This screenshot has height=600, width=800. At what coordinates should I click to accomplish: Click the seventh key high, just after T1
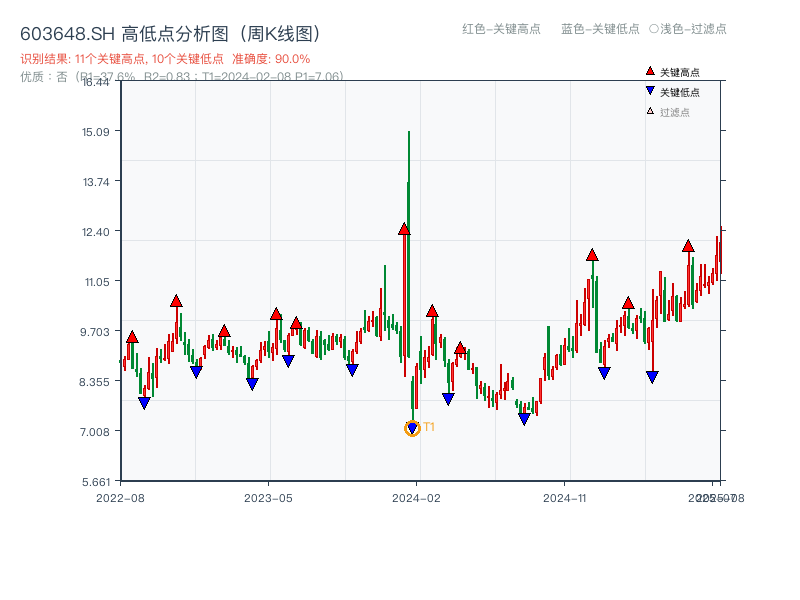point(432,311)
